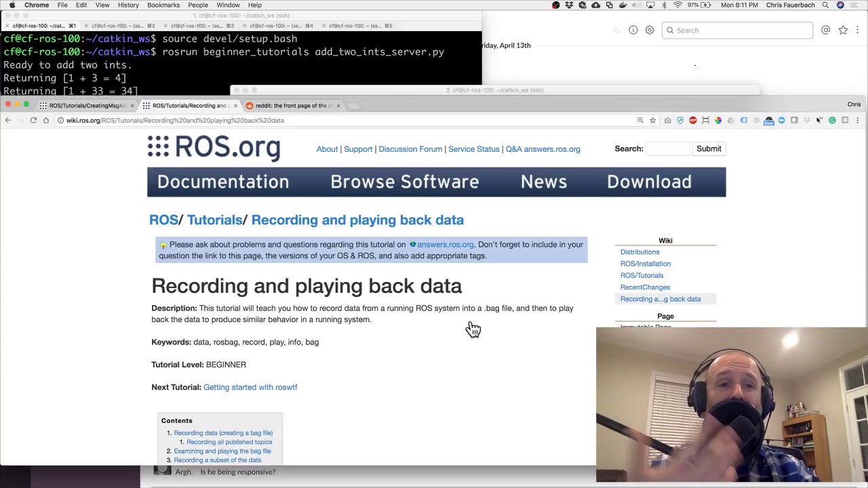The height and width of the screenshot is (488, 868).
Task: Open the About link
Action: [327, 149]
